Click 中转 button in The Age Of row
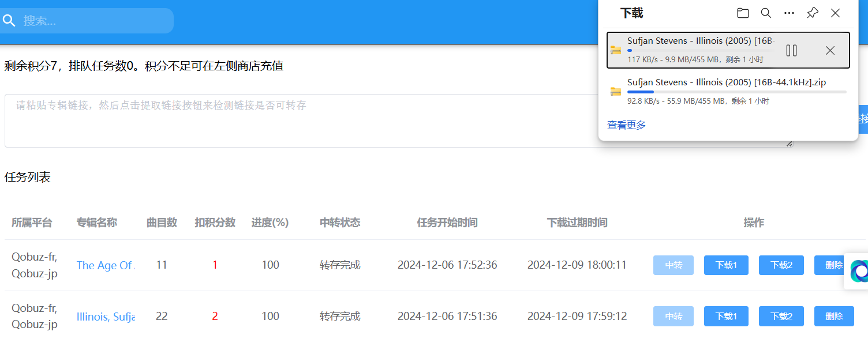The image size is (868, 339). point(674,265)
